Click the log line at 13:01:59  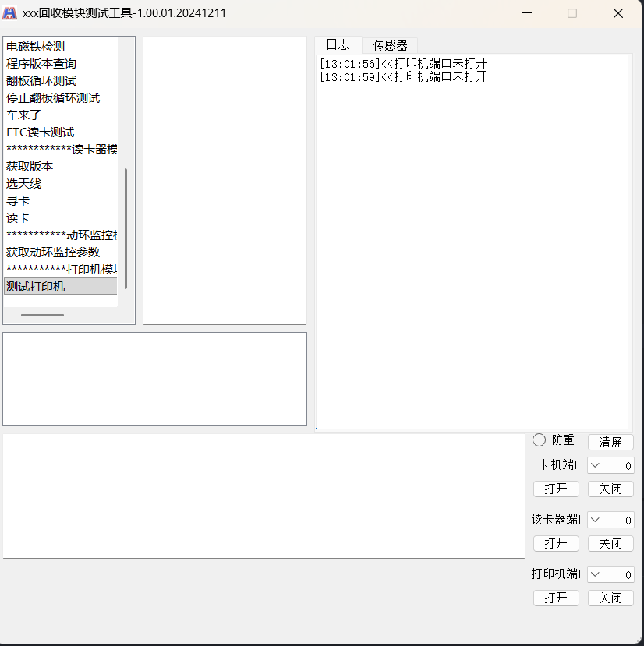(x=403, y=76)
